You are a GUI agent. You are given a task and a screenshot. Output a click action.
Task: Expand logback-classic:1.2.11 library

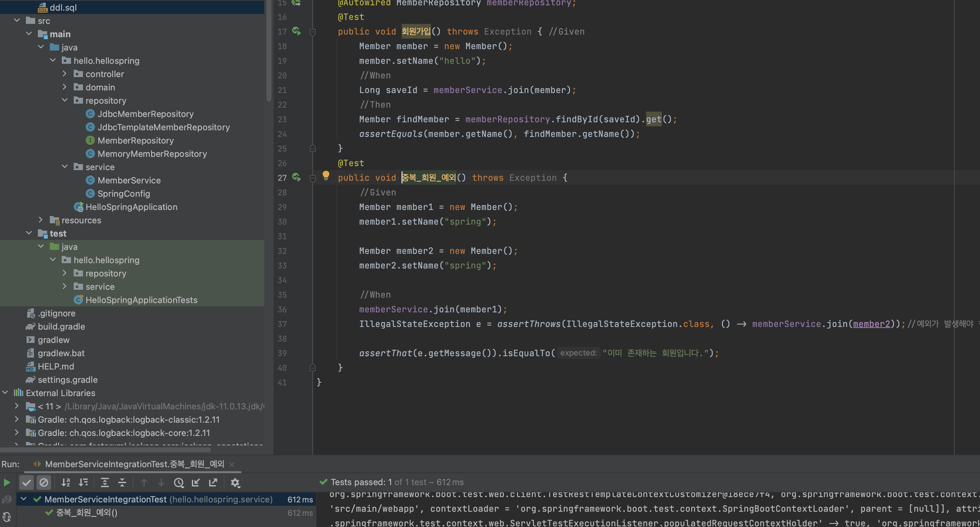point(17,419)
